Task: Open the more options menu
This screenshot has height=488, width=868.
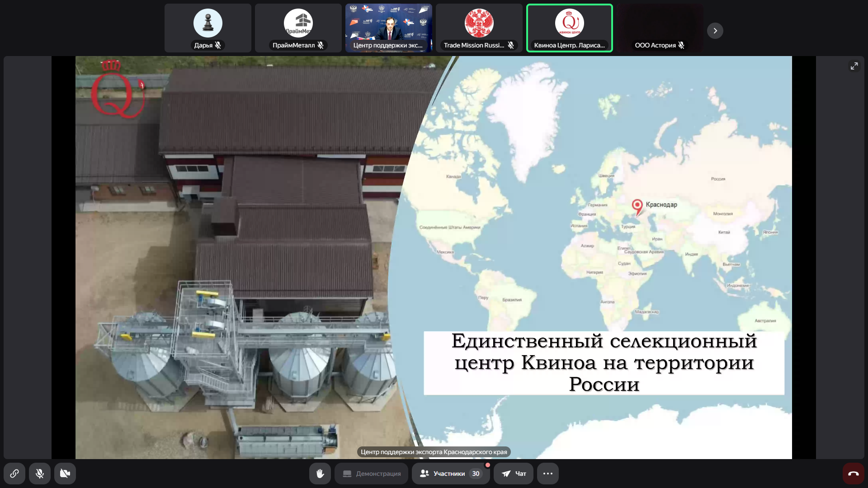Action: (x=548, y=474)
